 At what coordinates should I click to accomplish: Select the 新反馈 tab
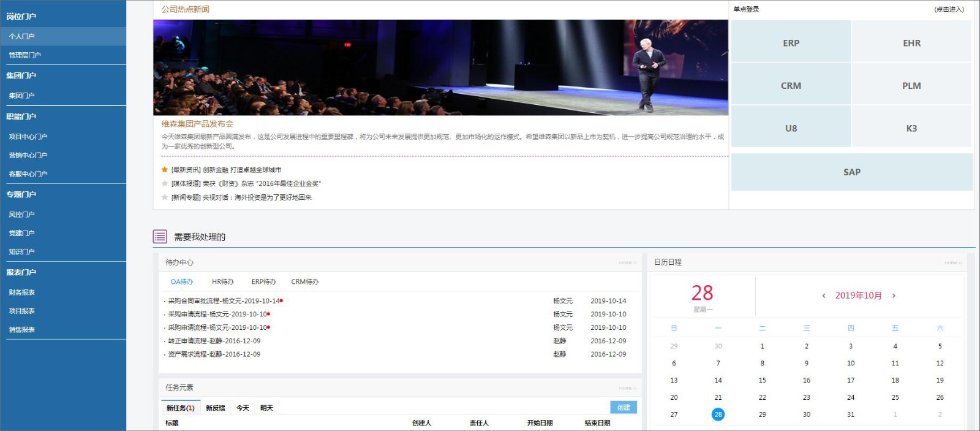[216, 408]
